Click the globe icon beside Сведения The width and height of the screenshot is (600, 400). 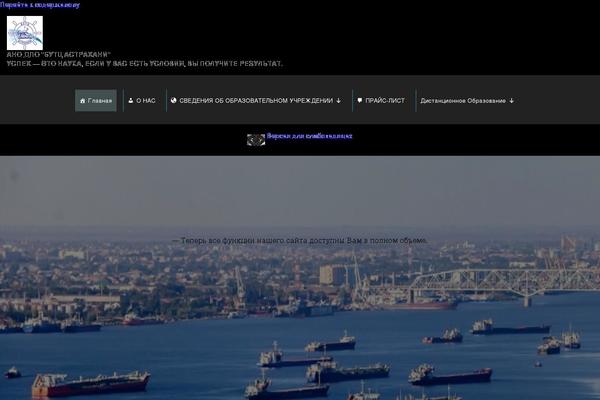pos(174,100)
